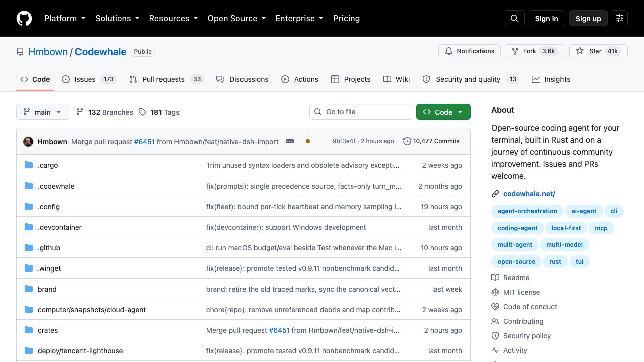Select the agent-orchestration topic tag

(x=527, y=211)
